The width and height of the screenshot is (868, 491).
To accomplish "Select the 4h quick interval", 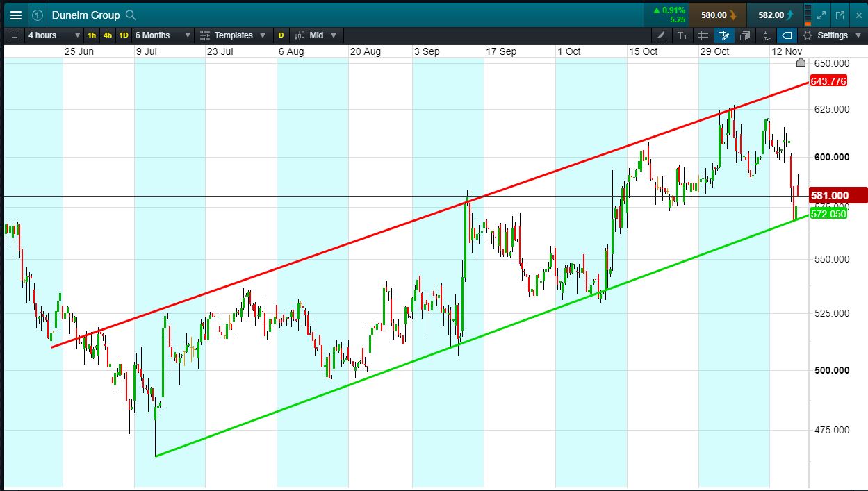I will [108, 35].
